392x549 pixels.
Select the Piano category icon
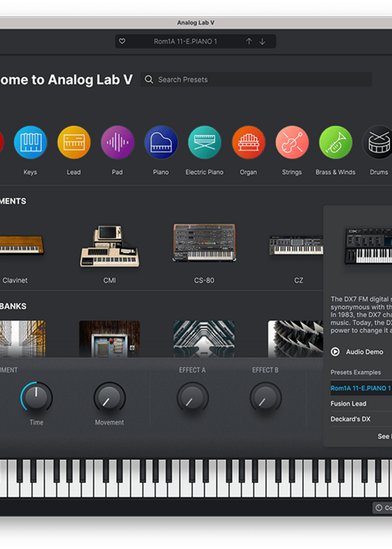pyautogui.click(x=161, y=142)
